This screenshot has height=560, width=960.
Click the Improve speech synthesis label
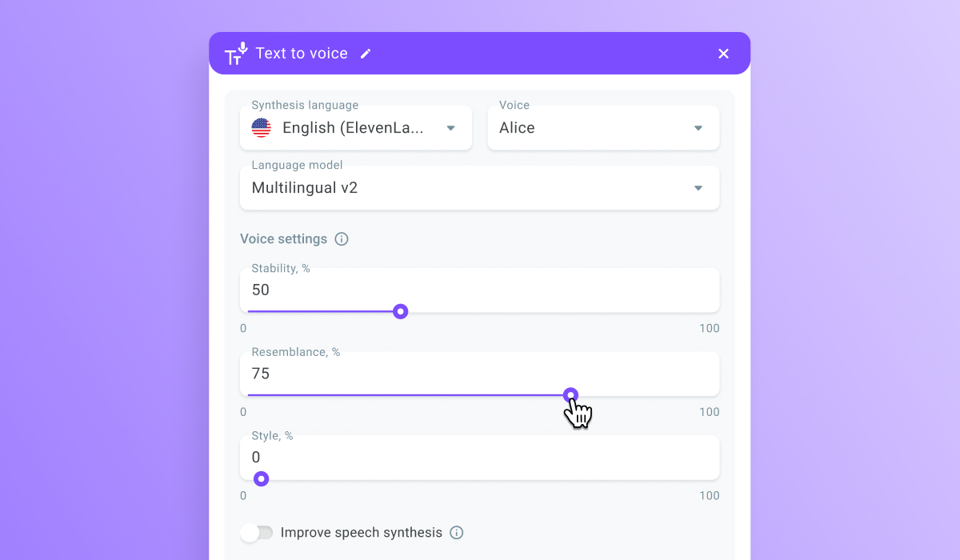pyautogui.click(x=362, y=533)
